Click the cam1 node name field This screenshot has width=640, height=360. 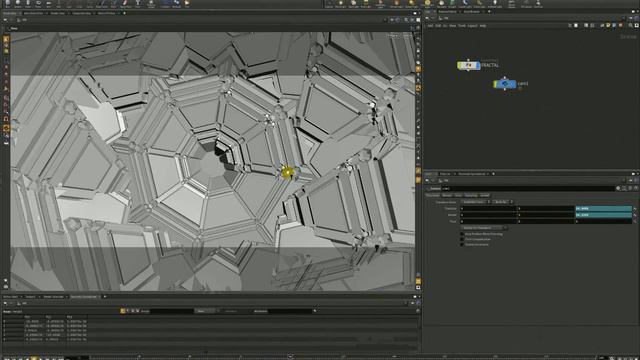coord(528,188)
